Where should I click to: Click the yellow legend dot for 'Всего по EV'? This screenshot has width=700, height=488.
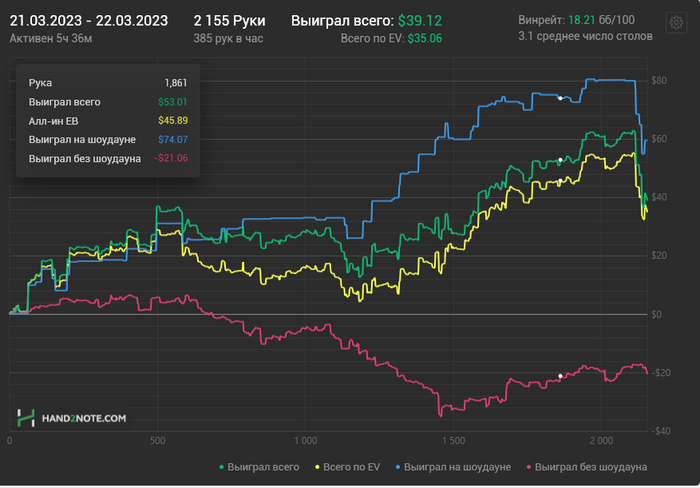pos(317,467)
